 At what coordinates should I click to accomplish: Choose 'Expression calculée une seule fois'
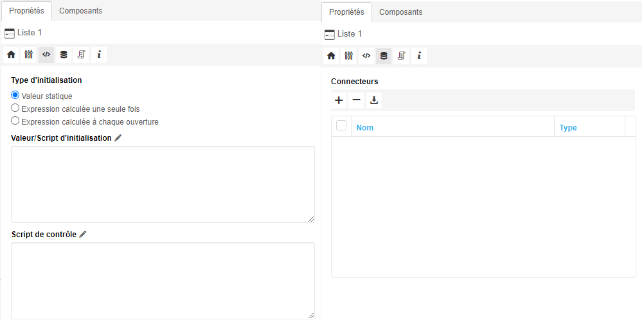(15, 109)
